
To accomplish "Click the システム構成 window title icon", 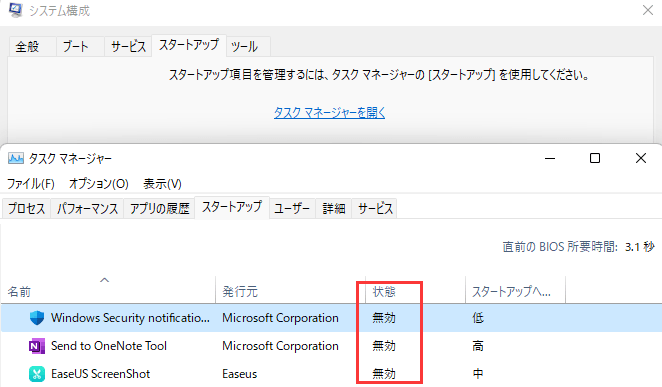I will pos(16,10).
